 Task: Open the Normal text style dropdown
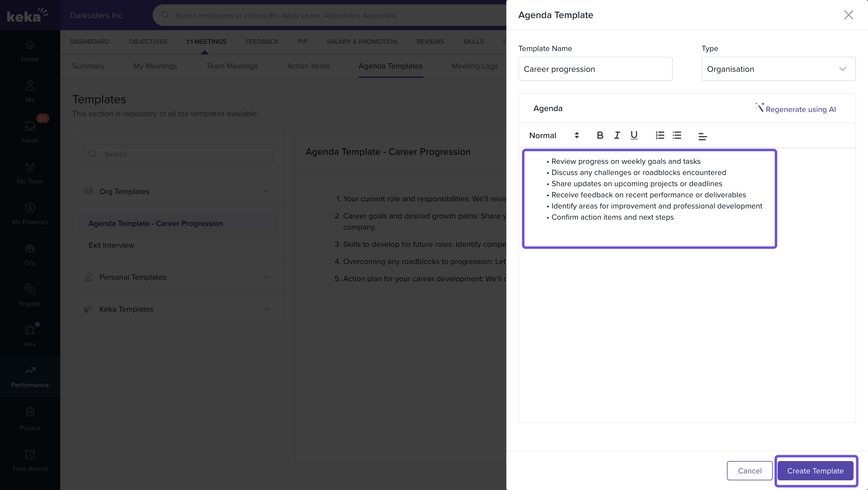point(554,135)
